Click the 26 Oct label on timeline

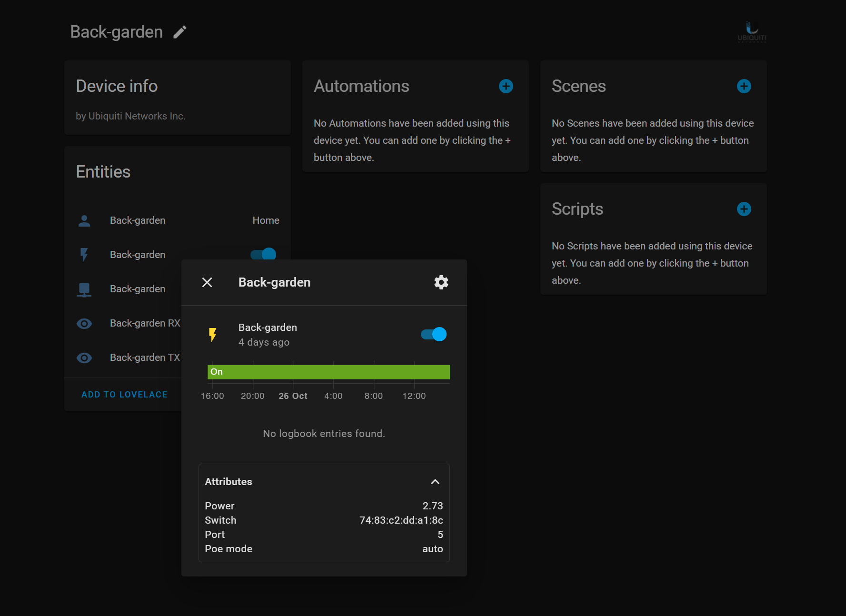(x=293, y=396)
